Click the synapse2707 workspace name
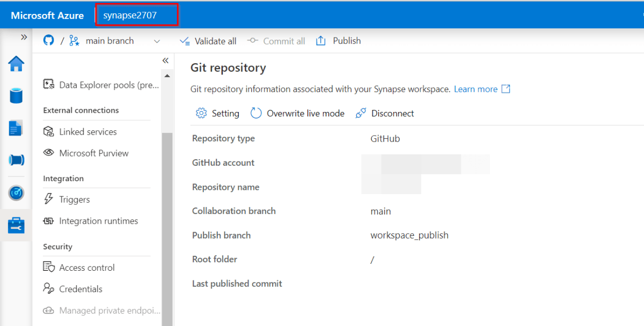This screenshot has width=644, height=326. (x=130, y=15)
